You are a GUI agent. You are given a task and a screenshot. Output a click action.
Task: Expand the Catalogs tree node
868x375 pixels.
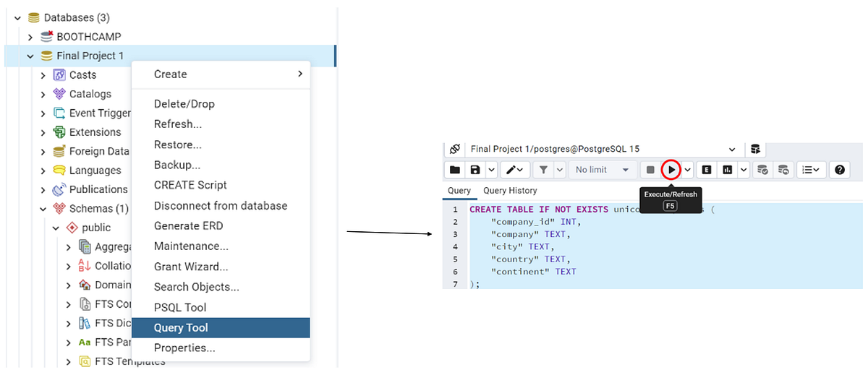[x=43, y=94]
